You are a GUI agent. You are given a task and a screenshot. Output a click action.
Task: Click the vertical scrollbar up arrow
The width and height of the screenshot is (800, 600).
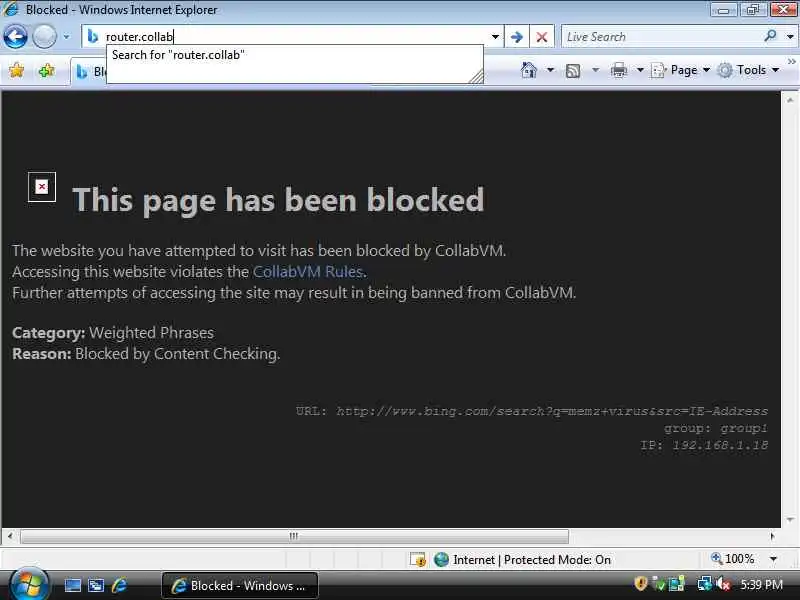[x=790, y=100]
